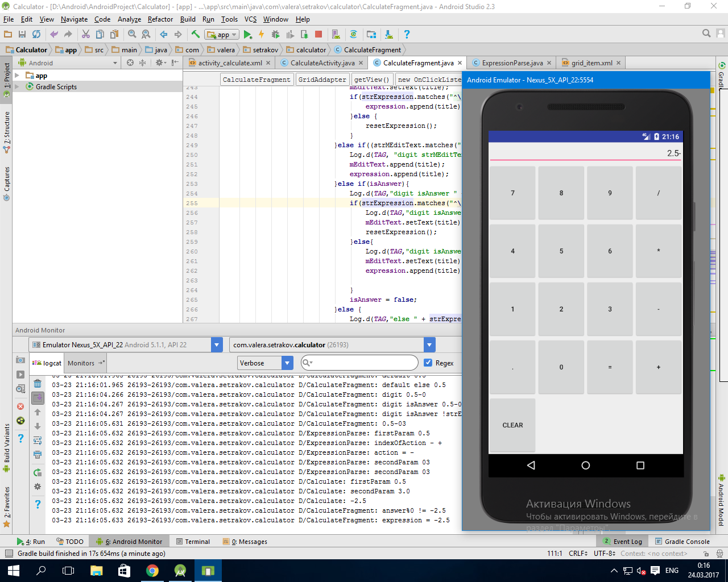728x582 pixels.
Task: Collapse all with the project pane icon
Action: tap(143, 63)
